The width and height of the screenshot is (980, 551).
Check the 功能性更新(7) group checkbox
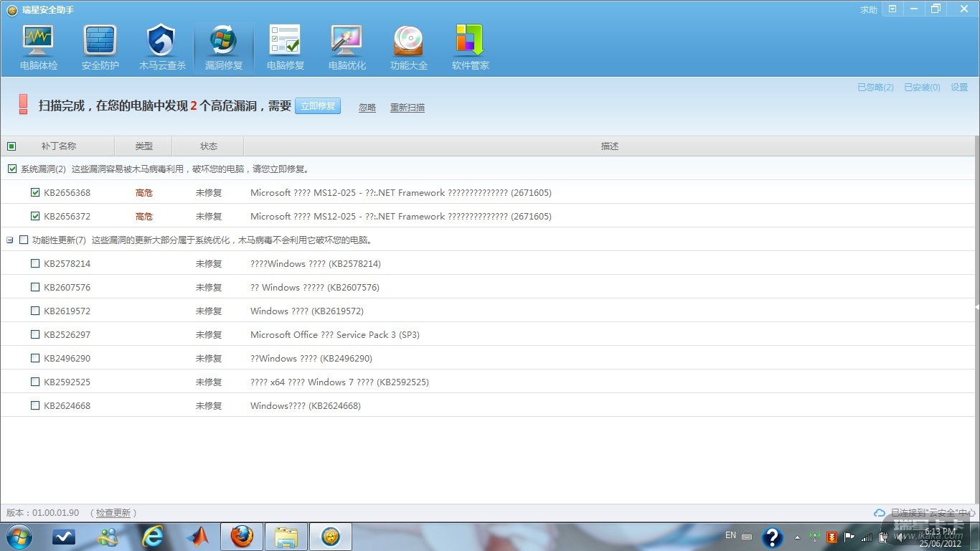24,240
